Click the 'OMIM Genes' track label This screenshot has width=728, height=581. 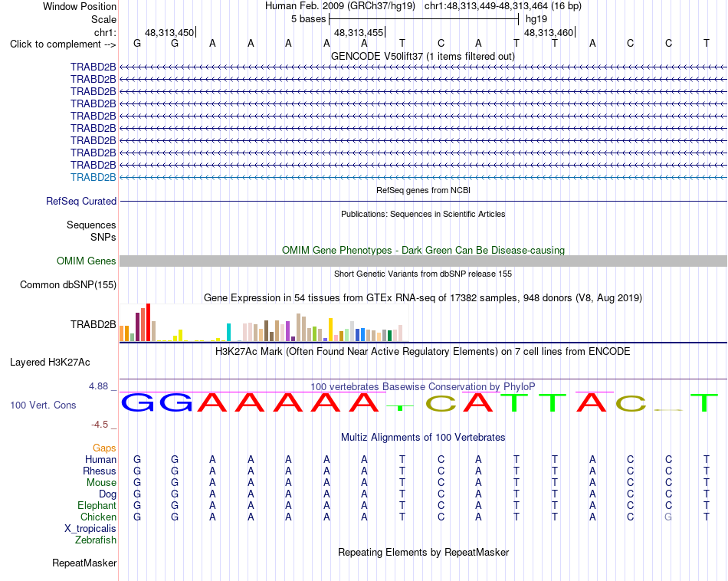pos(87,261)
